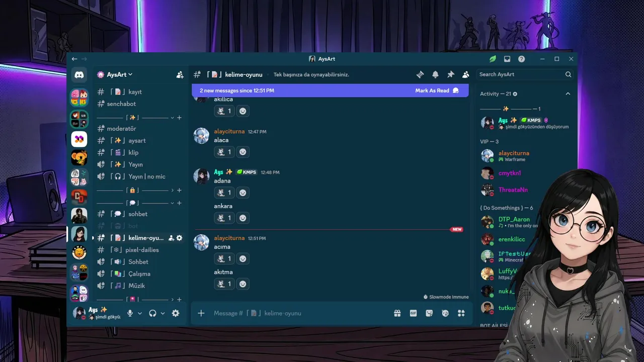The height and width of the screenshot is (362, 644).
Task: Join the Çalışma voice channel
Action: 139,274
